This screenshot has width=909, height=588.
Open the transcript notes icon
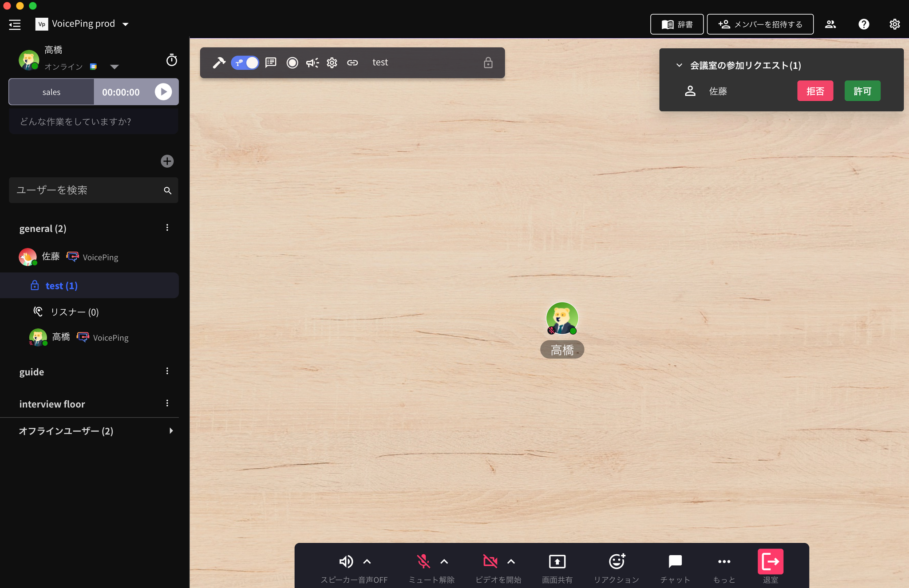(271, 63)
